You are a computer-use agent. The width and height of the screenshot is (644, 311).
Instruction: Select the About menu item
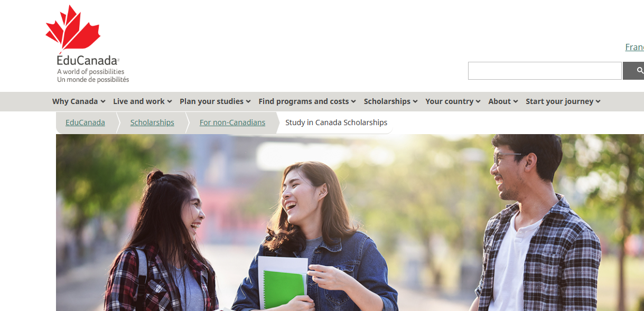pos(503,101)
